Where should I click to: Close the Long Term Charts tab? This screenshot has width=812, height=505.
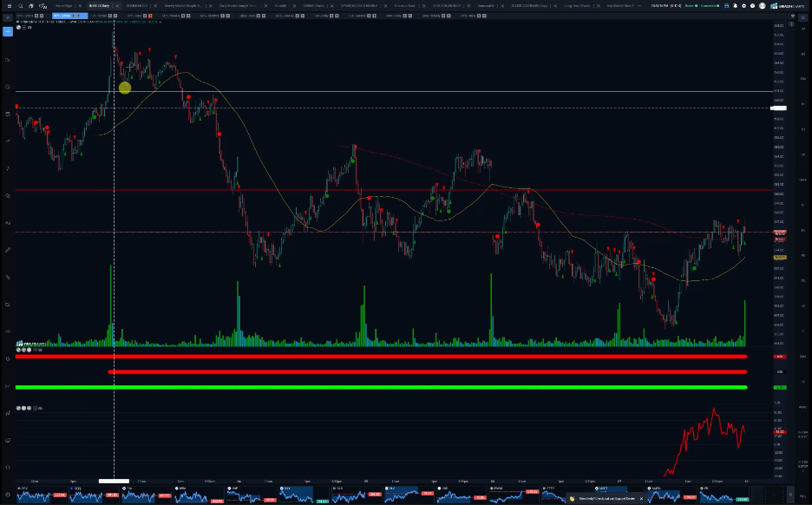click(x=598, y=6)
